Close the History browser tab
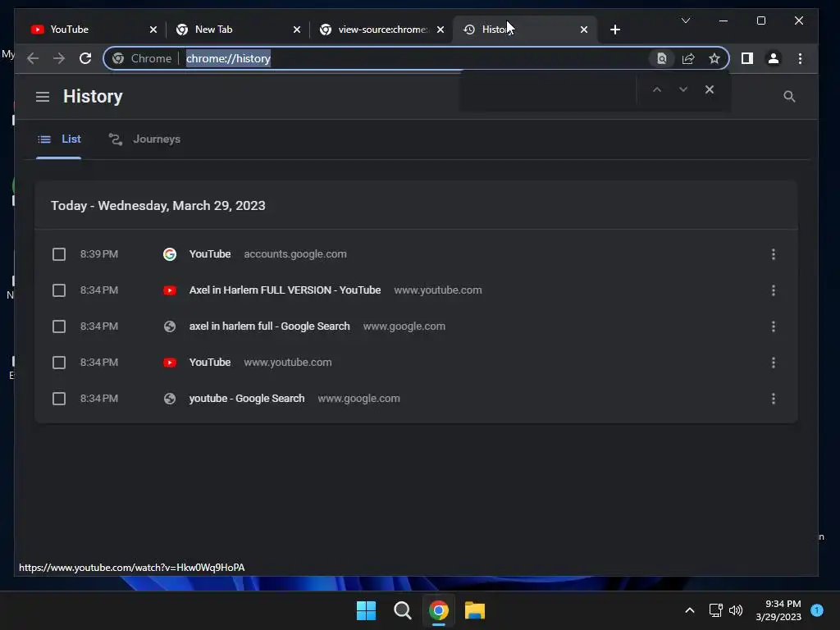 pos(584,30)
